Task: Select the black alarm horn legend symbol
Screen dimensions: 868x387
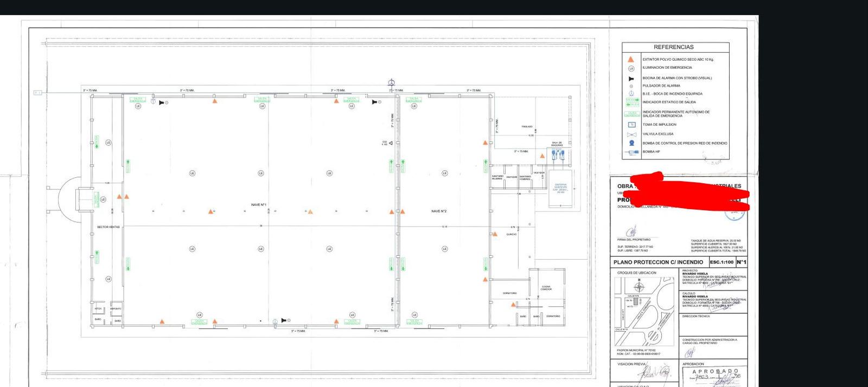Action: (x=631, y=79)
